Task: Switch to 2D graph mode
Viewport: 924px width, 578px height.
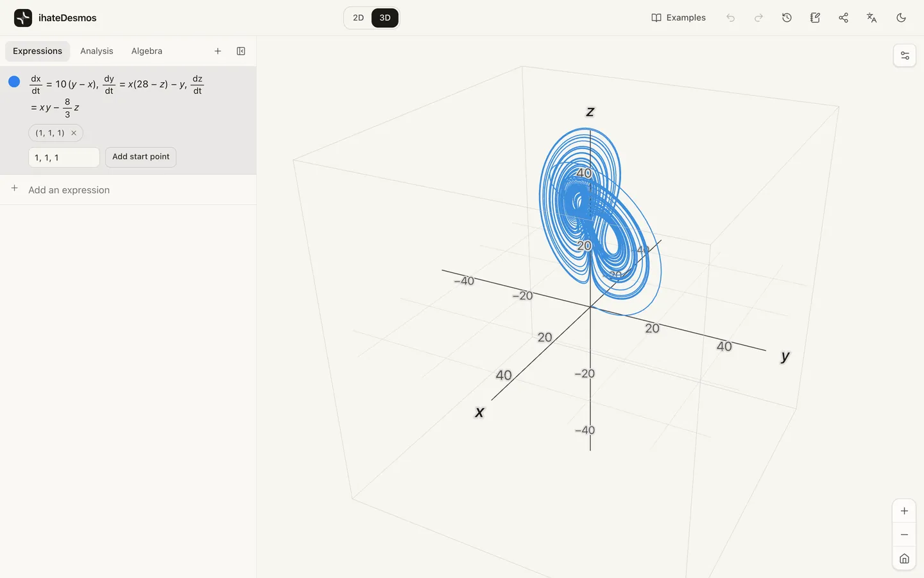Action: tap(358, 18)
